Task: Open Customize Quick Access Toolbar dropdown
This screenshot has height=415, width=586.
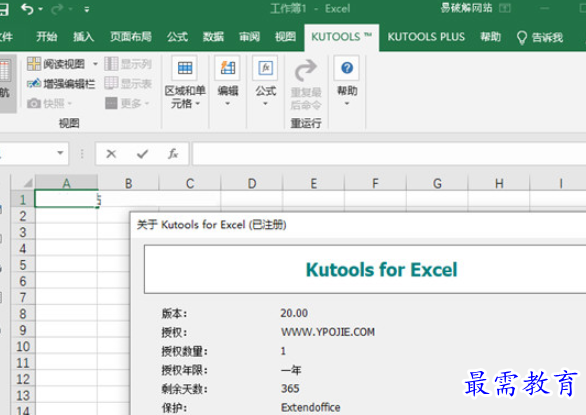Action: click(87, 10)
